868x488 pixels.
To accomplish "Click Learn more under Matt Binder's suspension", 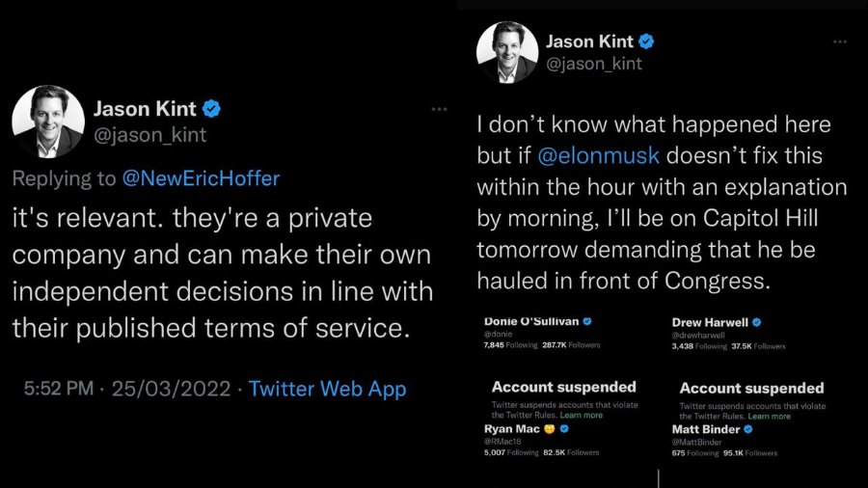I will point(770,416).
